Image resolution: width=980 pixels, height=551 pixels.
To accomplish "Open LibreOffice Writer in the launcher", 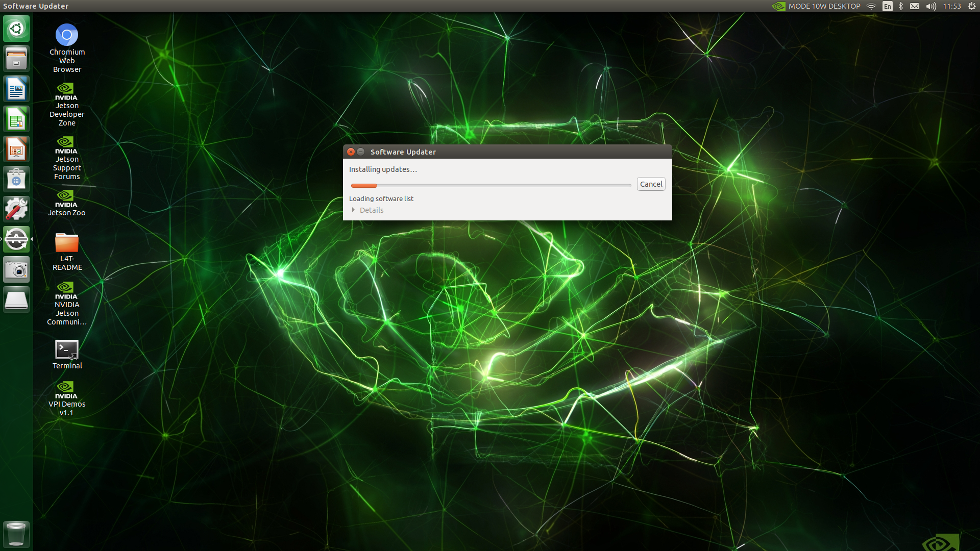I will (x=16, y=89).
